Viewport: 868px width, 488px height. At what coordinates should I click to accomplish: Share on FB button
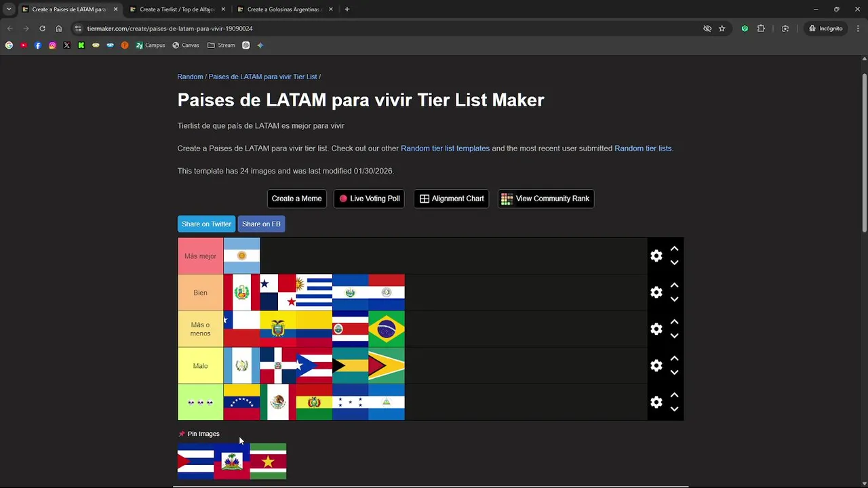coord(261,224)
